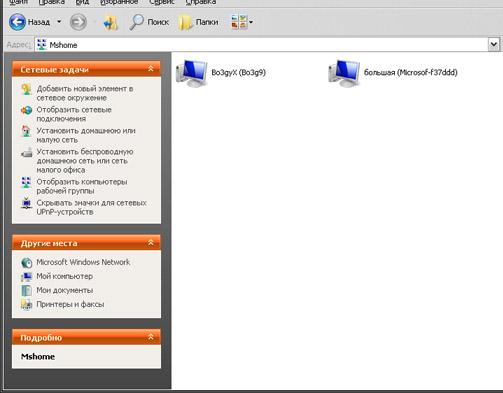Screen dimensions: 503x393
Task: Go up one folder level icon
Action: coord(111,22)
